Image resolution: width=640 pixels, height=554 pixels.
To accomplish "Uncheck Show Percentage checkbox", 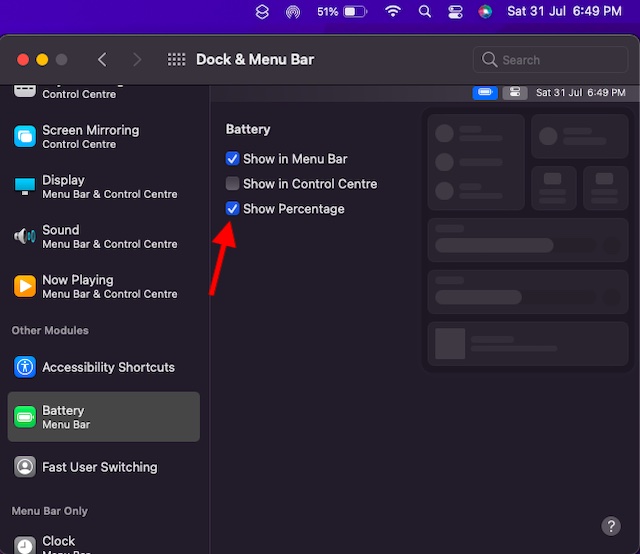I will tap(232, 209).
